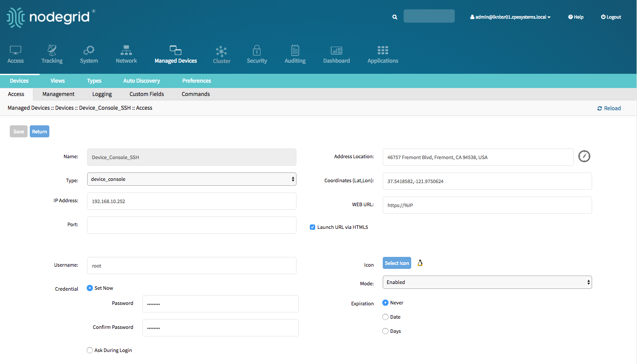The width and height of the screenshot is (637, 364).
Task: Open the Commands sub-tab
Action: 196,94
